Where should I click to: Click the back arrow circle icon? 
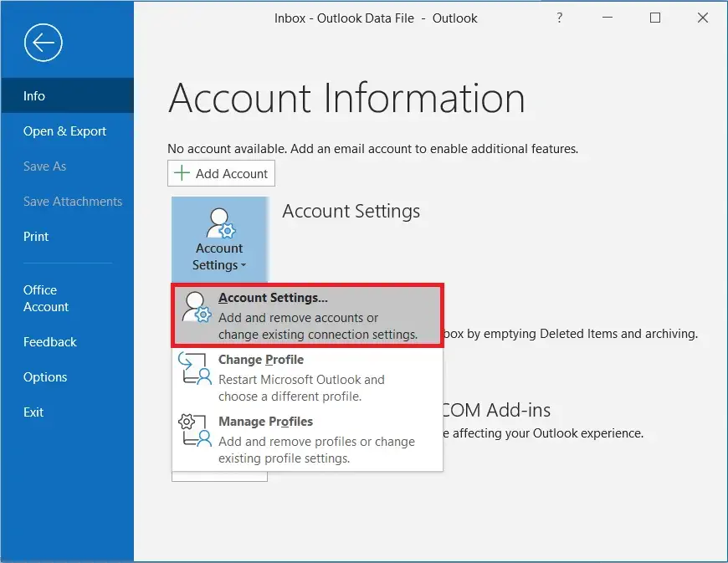tap(44, 43)
